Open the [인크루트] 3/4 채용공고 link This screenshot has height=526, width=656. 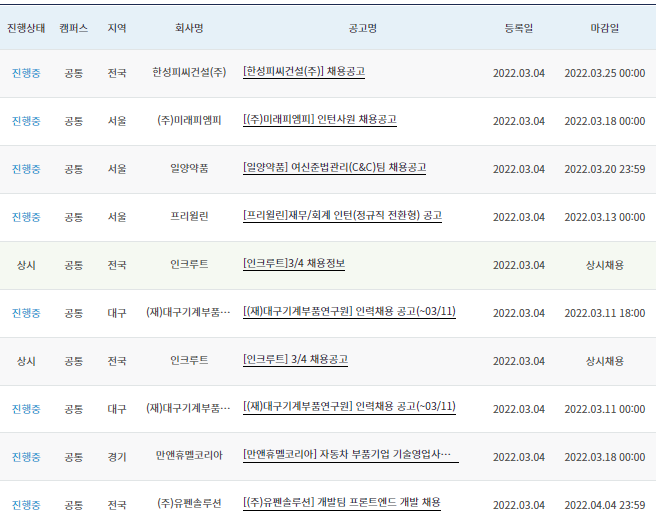coord(295,360)
